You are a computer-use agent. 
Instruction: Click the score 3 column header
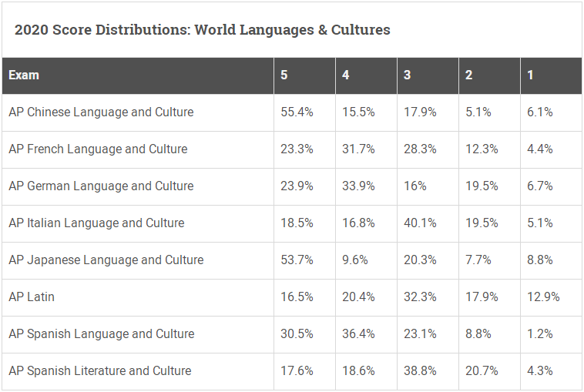click(408, 75)
